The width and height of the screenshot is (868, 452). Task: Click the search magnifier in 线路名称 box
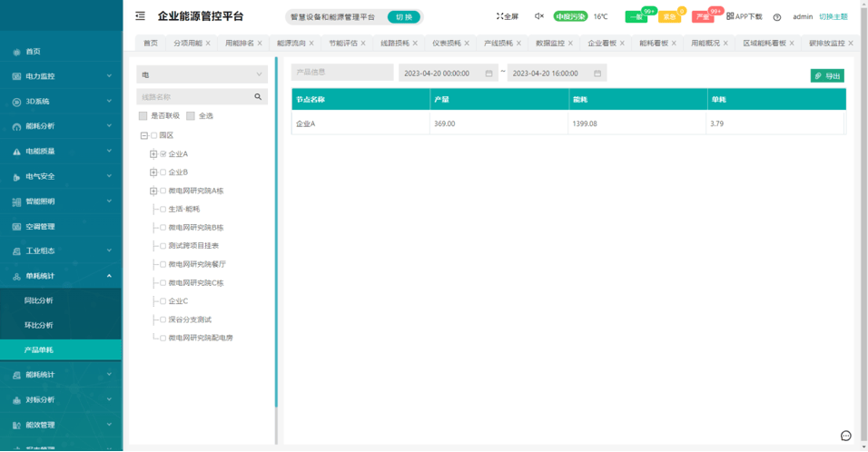click(258, 96)
